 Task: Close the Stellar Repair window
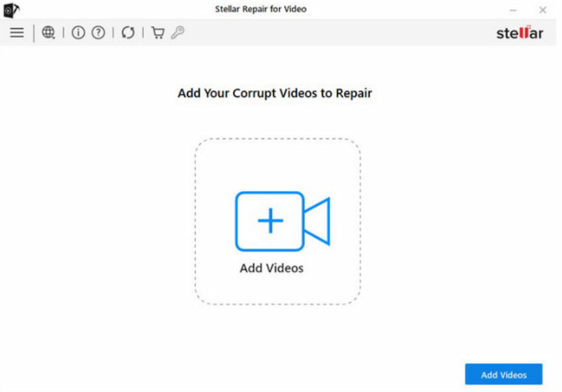[x=542, y=9]
